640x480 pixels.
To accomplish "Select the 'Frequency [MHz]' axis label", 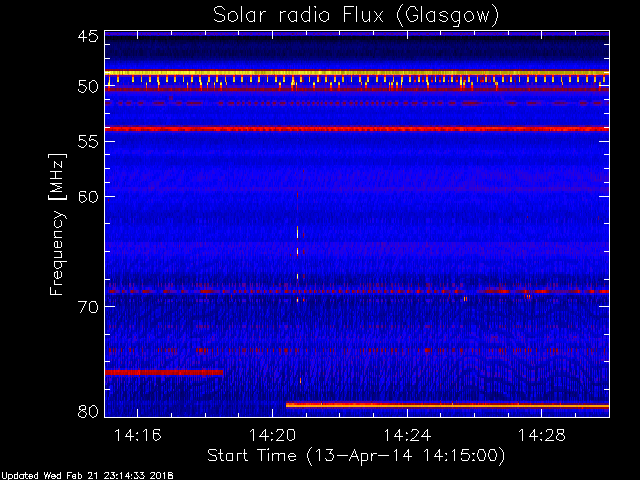I will coord(57,224).
